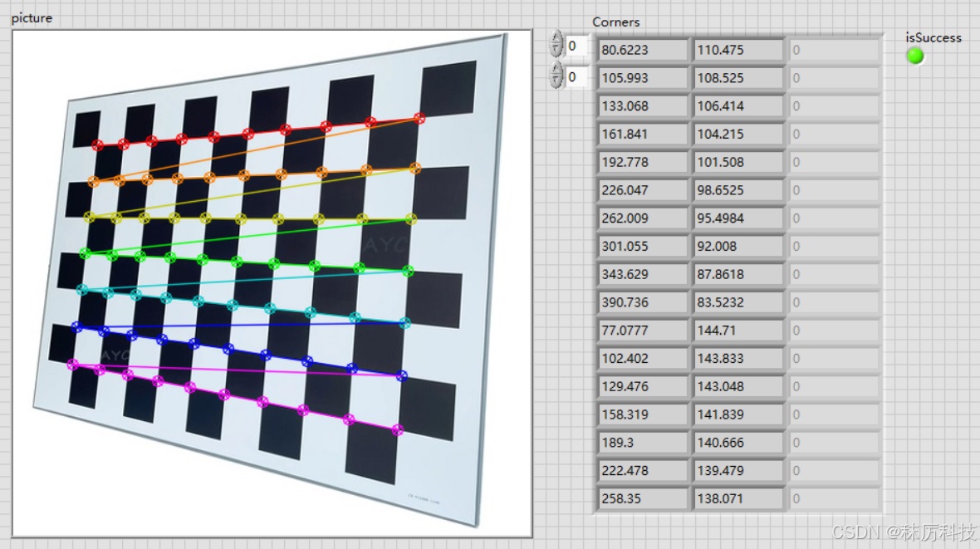Click the down arrow of the lower Corners index stepper
The width and height of the screenshot is (980, 549).
coord(556,82)
